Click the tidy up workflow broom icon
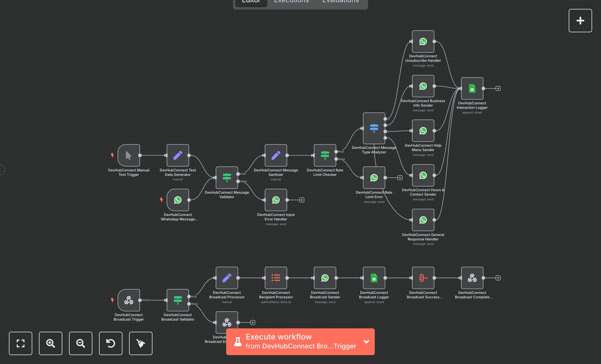Screen dimensions: 601x364 [141, 343]
